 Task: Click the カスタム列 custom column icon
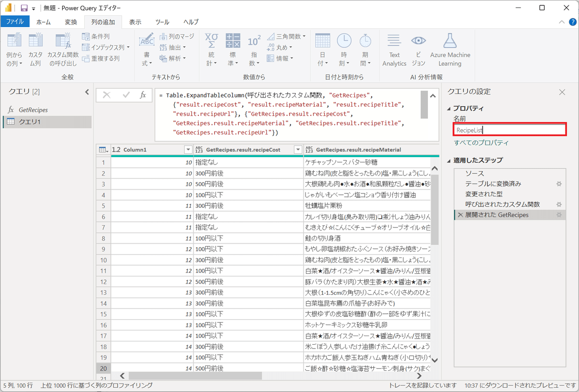[35, 50]
